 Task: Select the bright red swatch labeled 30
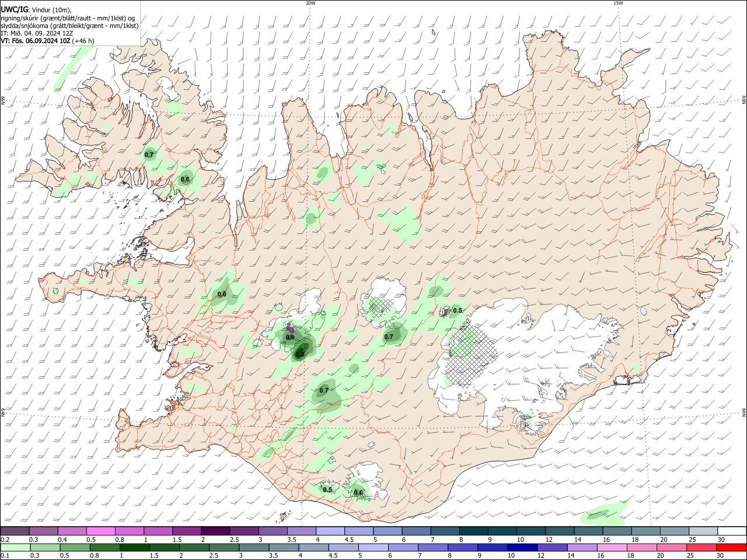click(731, 548)
